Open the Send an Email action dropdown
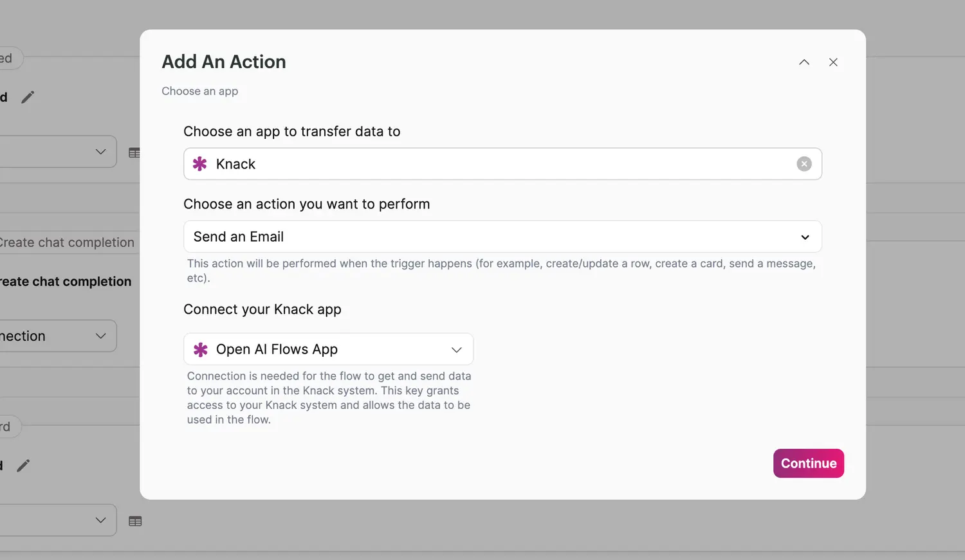 [805, 237]
